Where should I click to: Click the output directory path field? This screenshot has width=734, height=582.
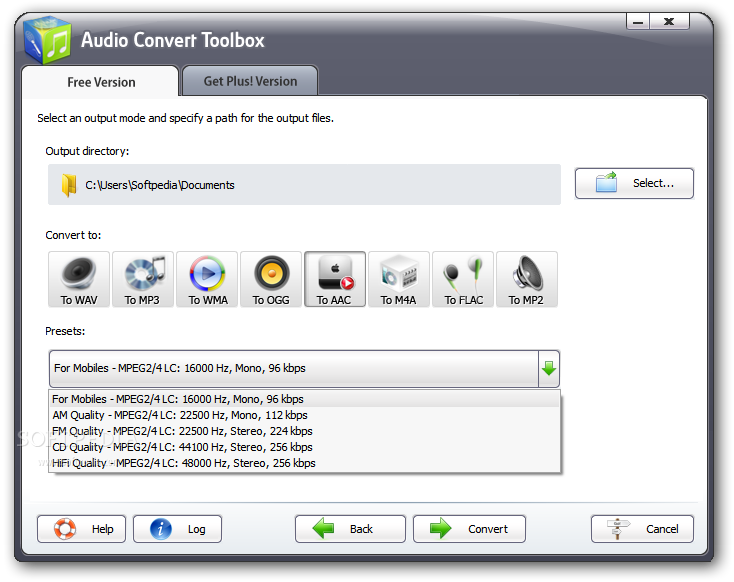coord(304,184)
